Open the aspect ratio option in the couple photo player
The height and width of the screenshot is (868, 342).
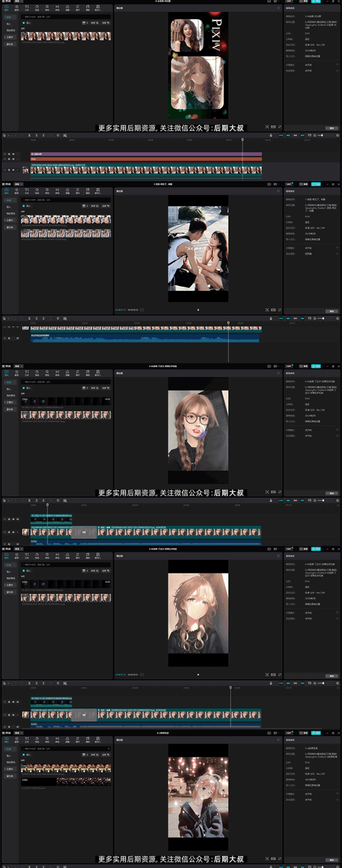tap(273, 310)
